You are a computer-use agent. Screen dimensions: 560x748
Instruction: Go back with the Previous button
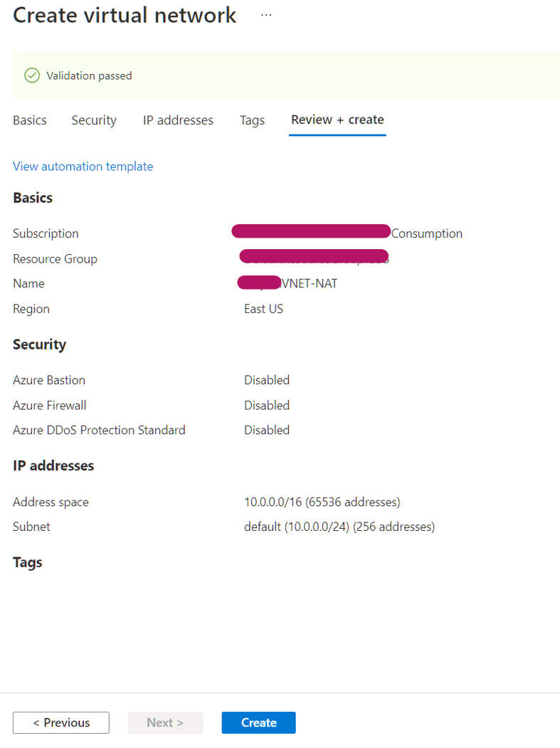click(61, 722)
